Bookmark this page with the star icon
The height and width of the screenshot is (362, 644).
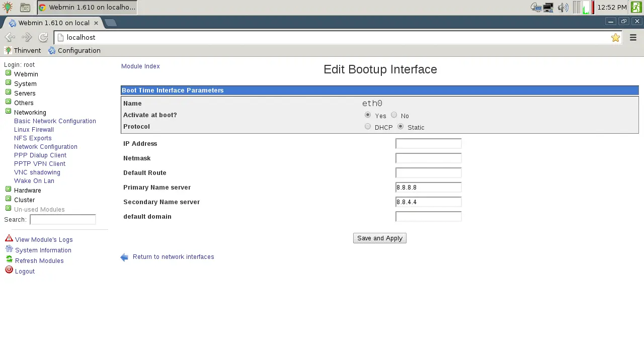pos(615,38)
